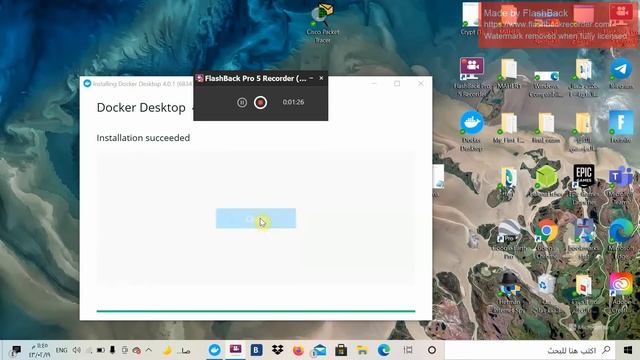Open Google Earth Pro desktop shortcut
Viewport: 640px width, 360px height.
tap(509, 239)
